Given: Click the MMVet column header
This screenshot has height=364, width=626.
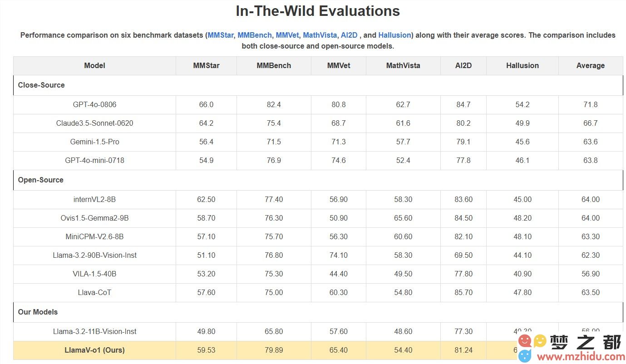Looking at the screenshot, I should tap(339, 65).
